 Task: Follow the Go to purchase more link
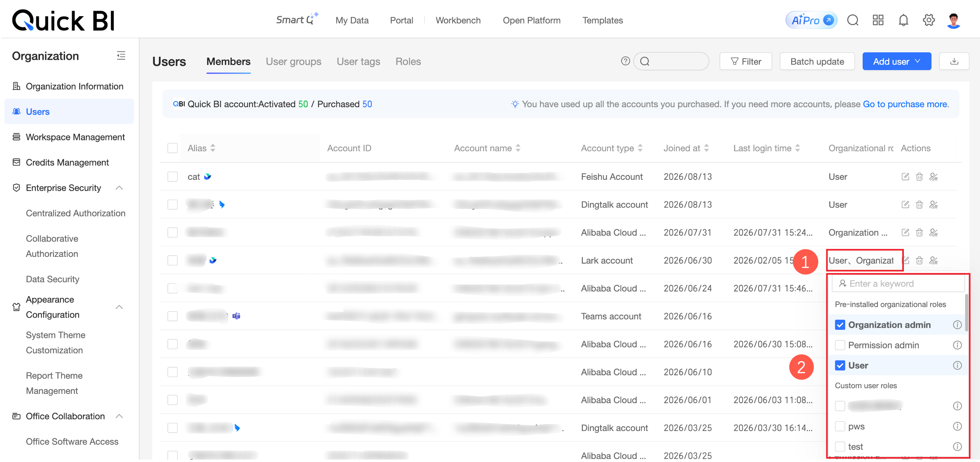(906, 104)
